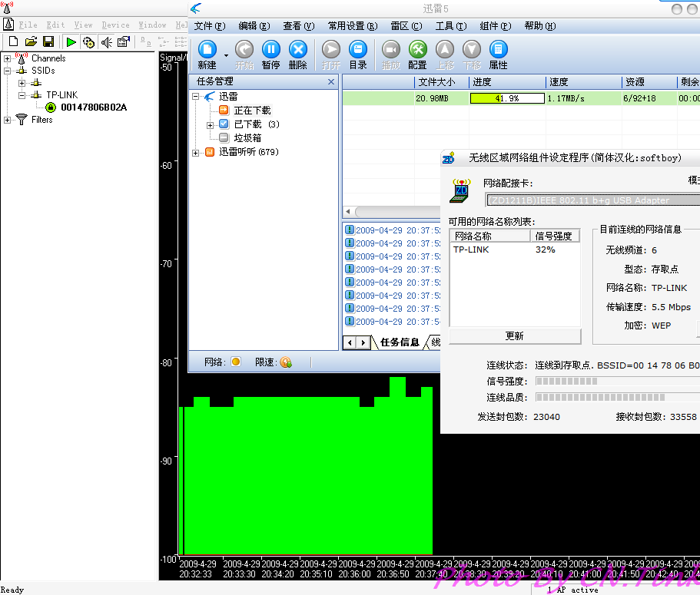Open task 属性 properties
Screen dimensions: 700x595
pyautogui.click(x=498, y=55)
